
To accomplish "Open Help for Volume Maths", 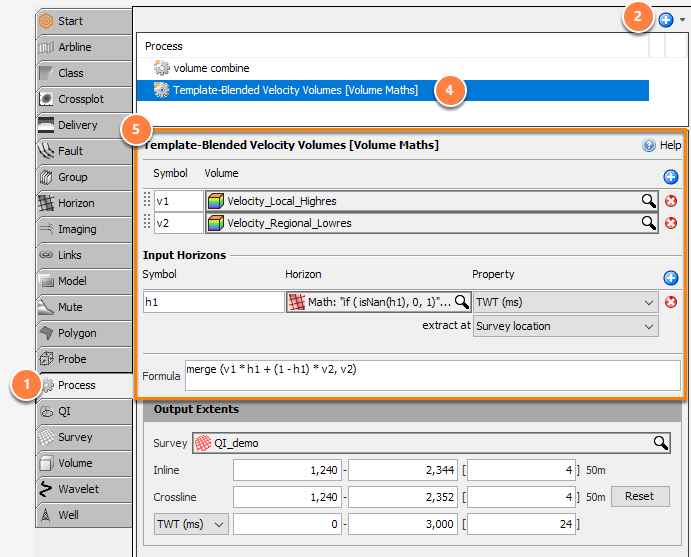I will click(x=661, y=145).
